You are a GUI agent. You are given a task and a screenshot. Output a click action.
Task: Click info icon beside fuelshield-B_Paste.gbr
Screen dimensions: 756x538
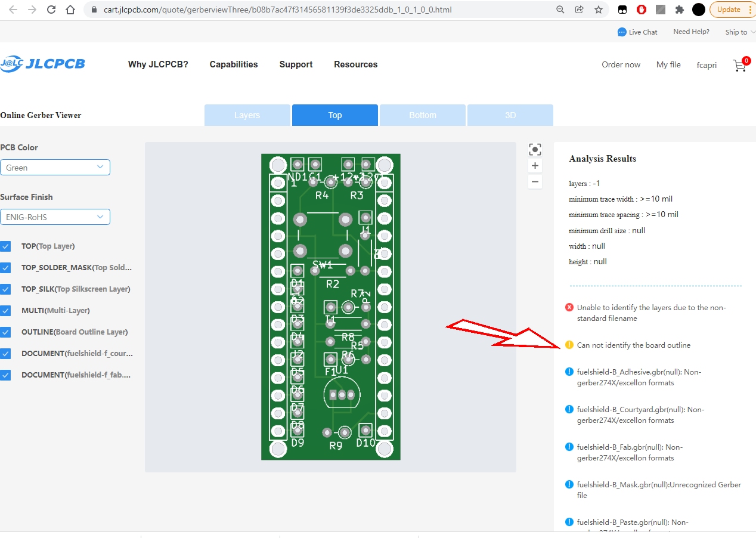(569, 522)
